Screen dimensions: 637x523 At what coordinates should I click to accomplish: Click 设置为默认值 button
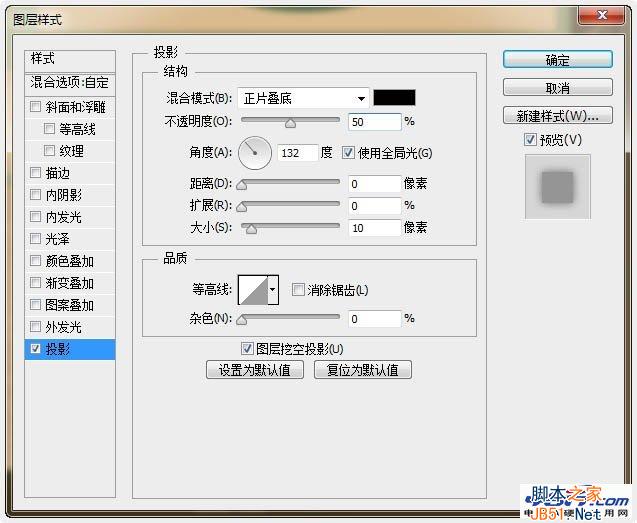click(255, 370)
